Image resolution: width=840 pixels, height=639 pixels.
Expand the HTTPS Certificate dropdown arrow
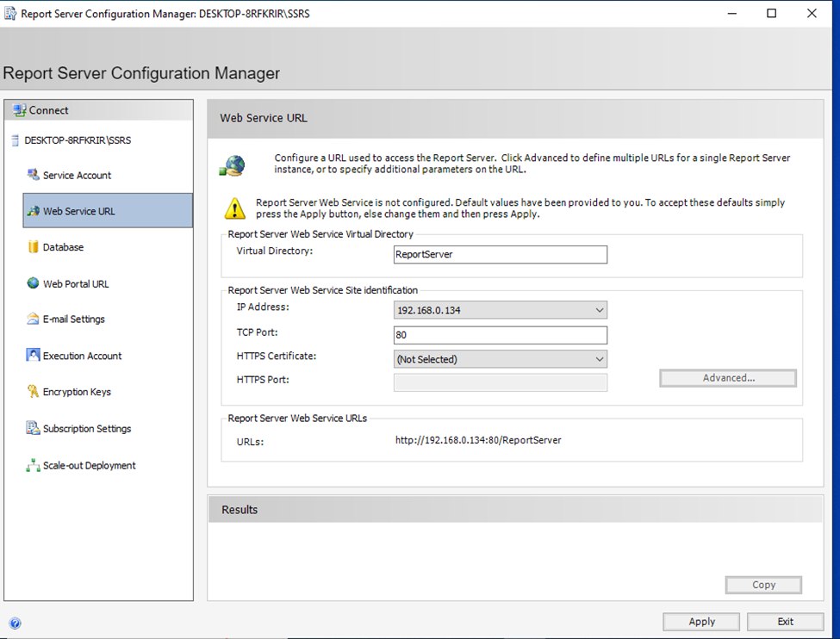(600, 359)
